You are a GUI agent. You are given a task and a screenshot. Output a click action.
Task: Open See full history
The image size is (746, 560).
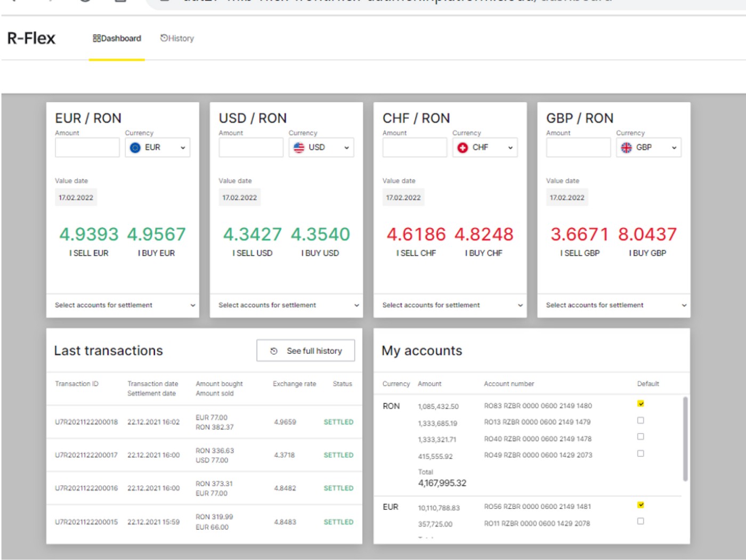click(306, 351)
